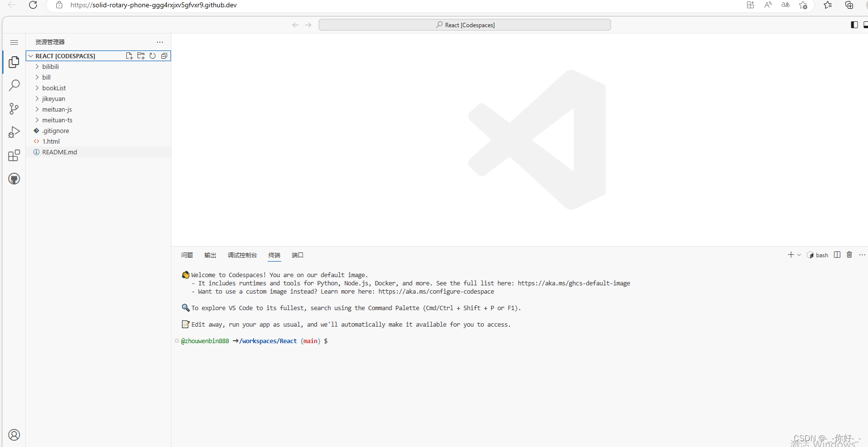868x447 pixels.
Task: Reload the browser page
Action: click(33, 5)
